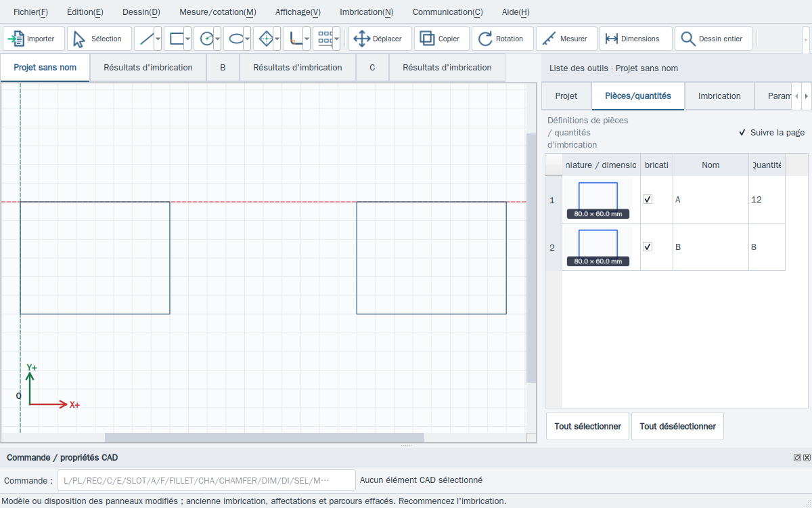This screenshot has width=812, height=508.
Task: Click the vertical canvas scrollbar thumb
Action: [531, 258]
